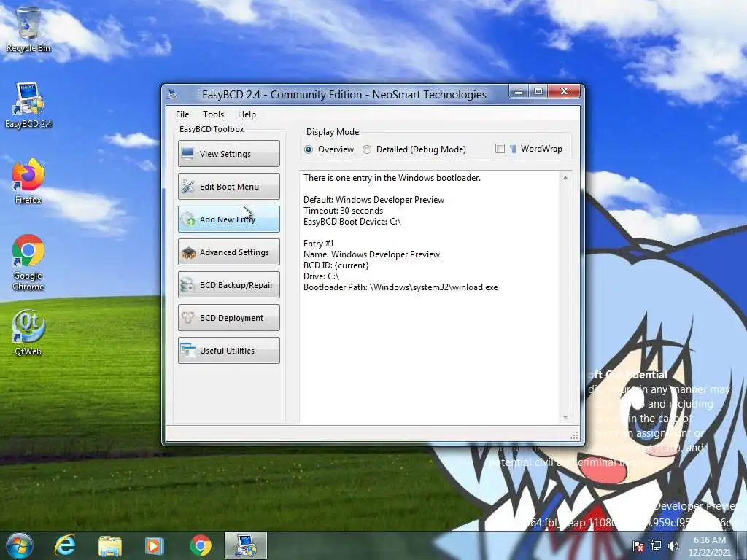Select the Overview display mode
The image size is (747, 560).
tap(329, 149)
